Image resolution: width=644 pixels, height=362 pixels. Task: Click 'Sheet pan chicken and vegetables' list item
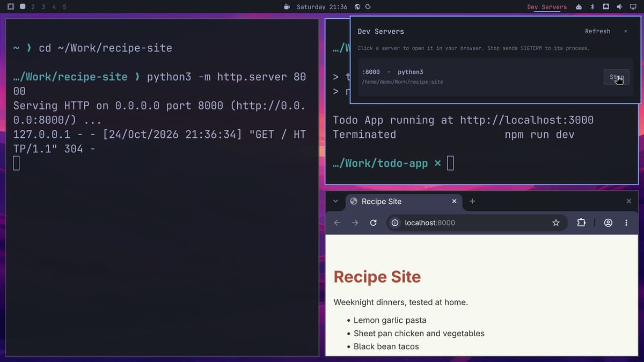point(419,333)
